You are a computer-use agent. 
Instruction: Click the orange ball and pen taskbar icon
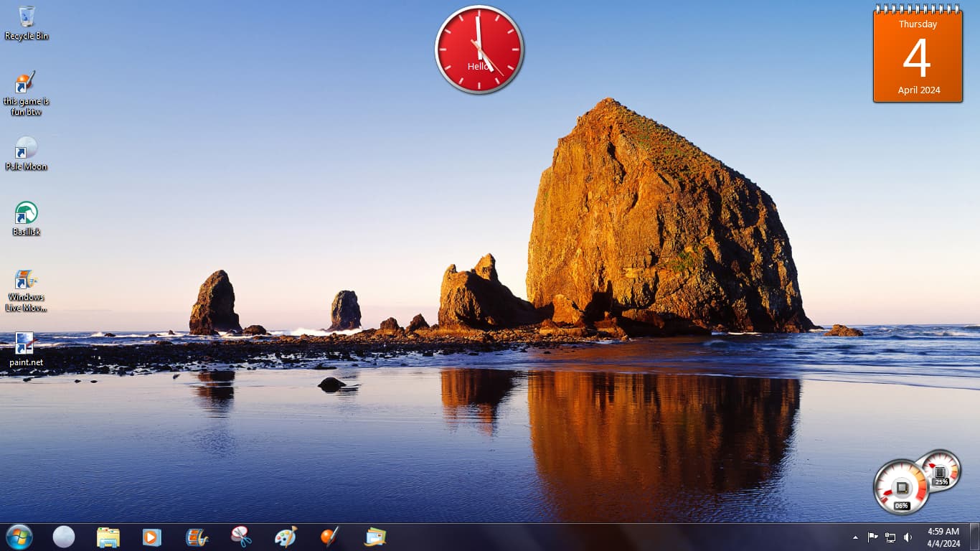[x=330, y=537]
